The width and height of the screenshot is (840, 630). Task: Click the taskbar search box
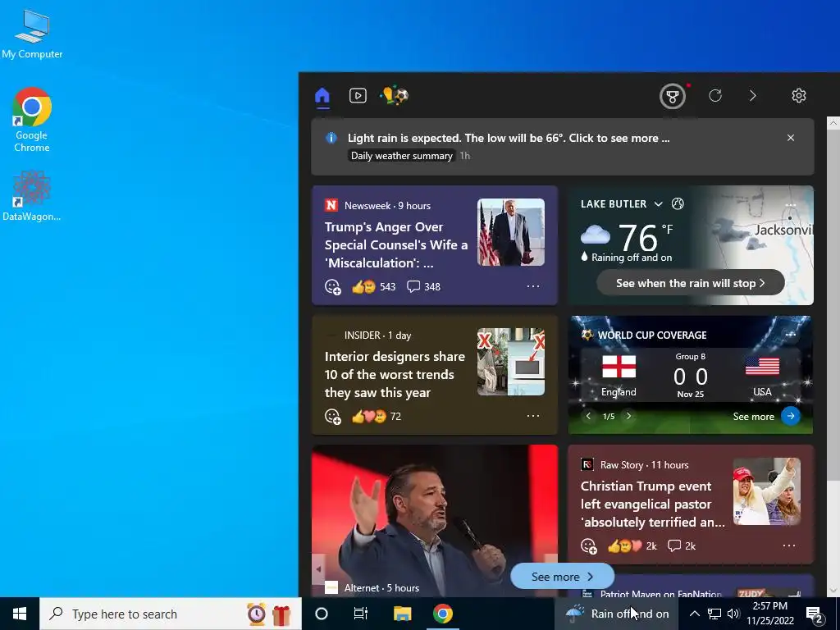coord(171,614)
